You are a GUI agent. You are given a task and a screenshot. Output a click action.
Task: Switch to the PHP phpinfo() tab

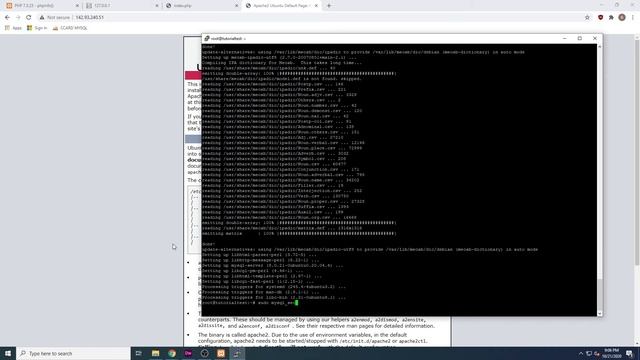42,6
